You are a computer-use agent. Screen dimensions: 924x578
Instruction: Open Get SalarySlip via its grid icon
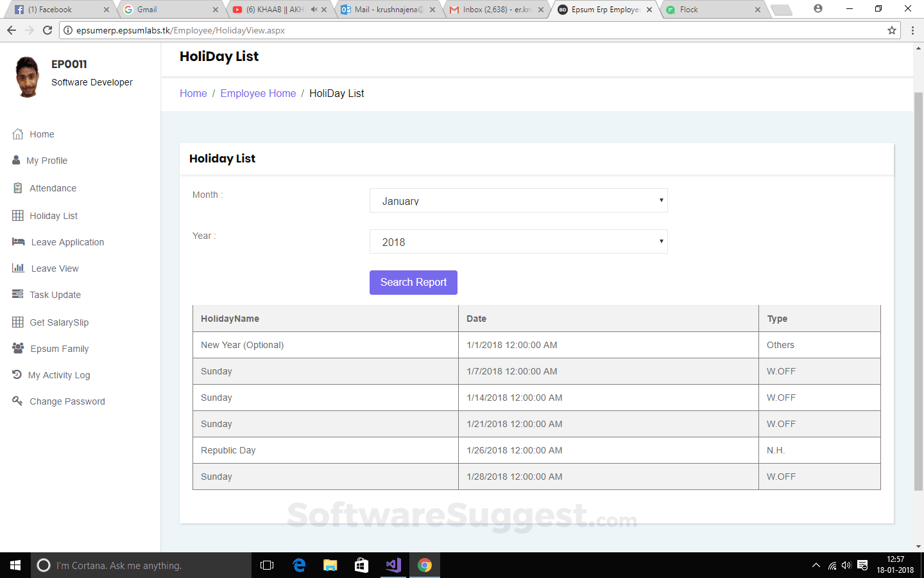(x=17, y=322)
